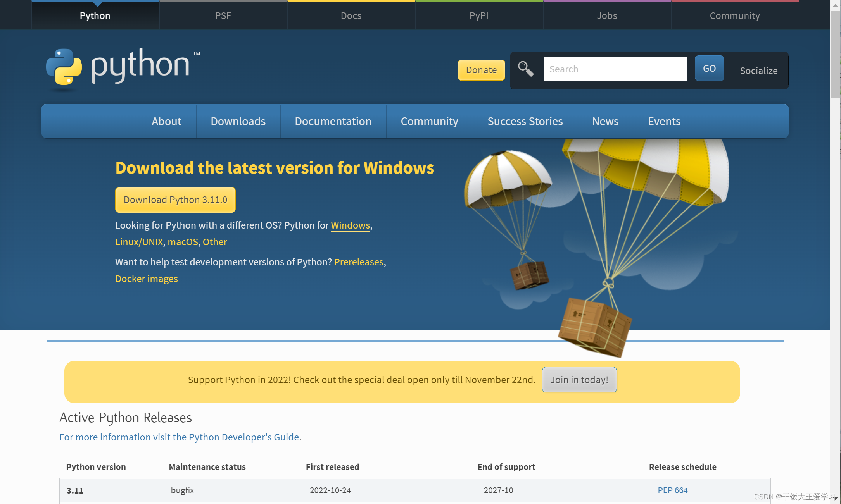Open the About menu item

[x=166, y=121]
